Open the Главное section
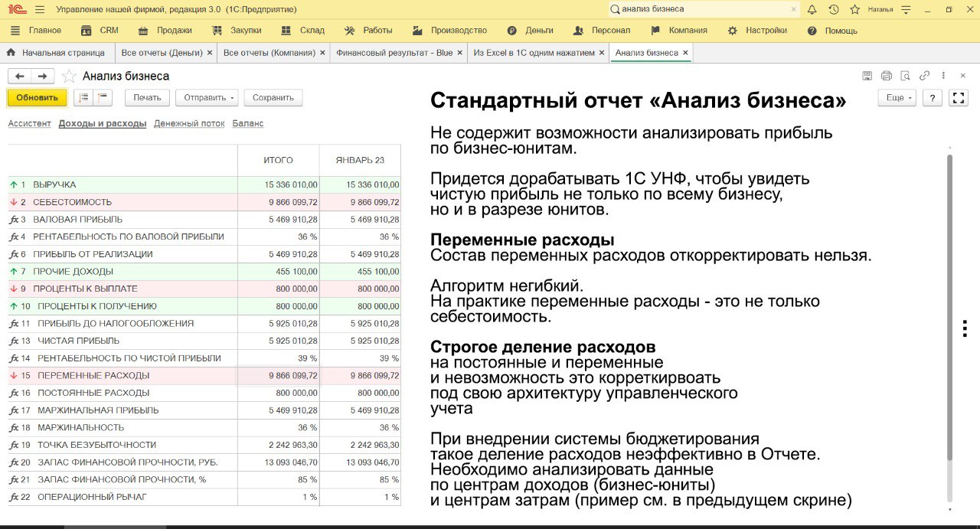This screenshot has height=529, width=980. 35,31
